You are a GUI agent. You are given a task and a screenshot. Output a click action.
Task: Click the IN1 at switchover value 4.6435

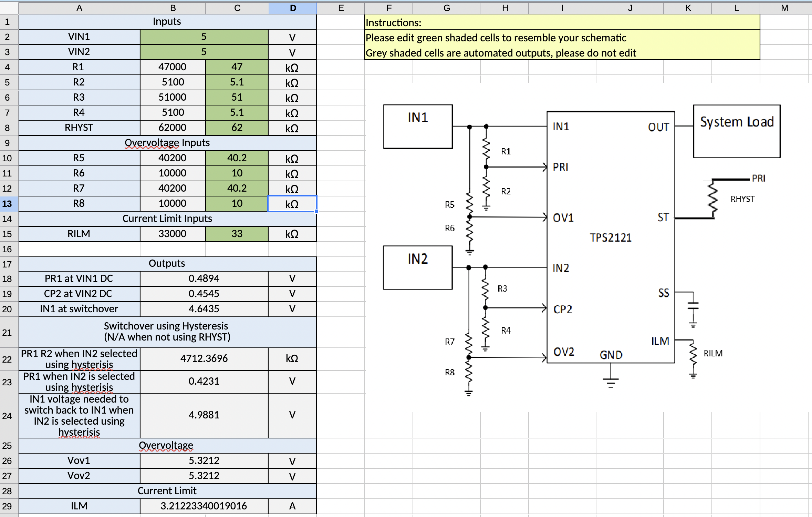[x=204, y=309]
